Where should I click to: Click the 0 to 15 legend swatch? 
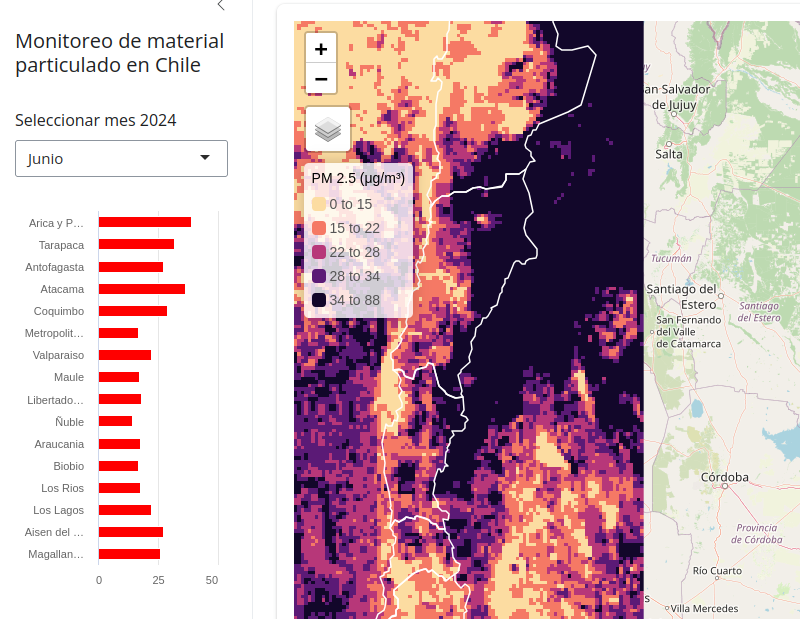pyautogui.click(x=319, y=204)
